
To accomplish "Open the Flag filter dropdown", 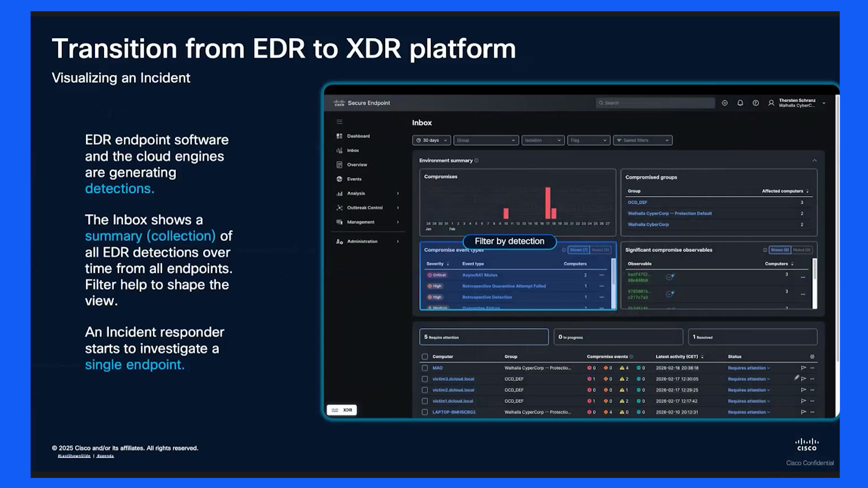I will [589, 141].
